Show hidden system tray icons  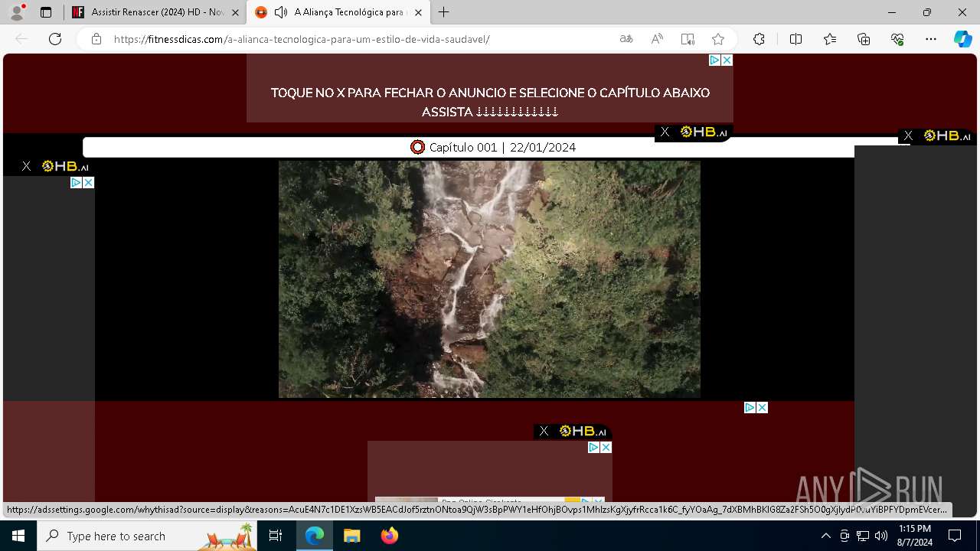[825, 536]
